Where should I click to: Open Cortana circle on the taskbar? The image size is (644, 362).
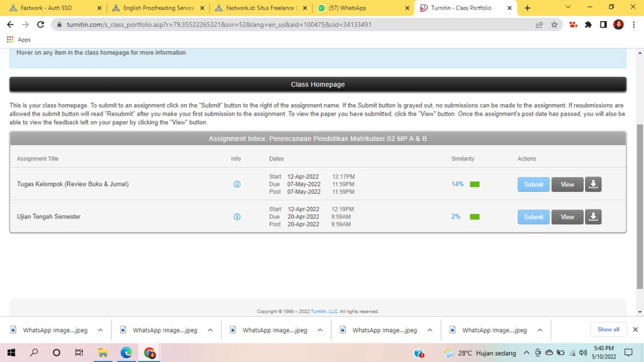coord(56,353)
